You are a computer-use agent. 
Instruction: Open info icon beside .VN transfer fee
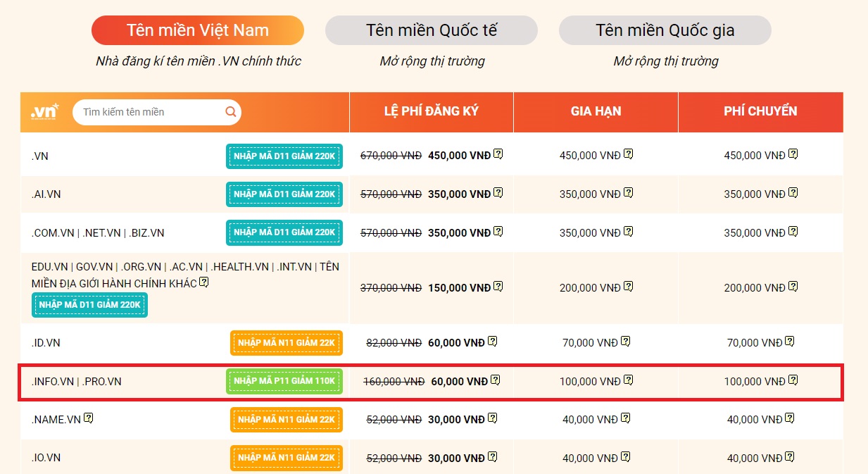tap(793, 154)
